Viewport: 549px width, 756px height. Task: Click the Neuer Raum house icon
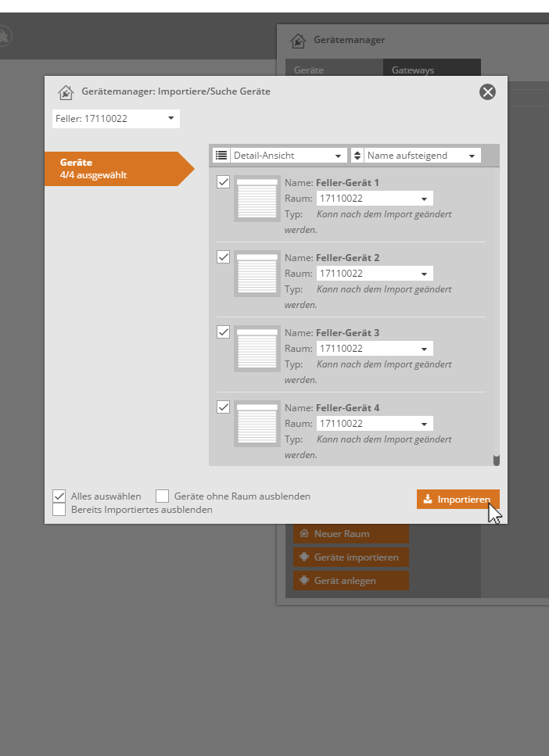(304, 534)
